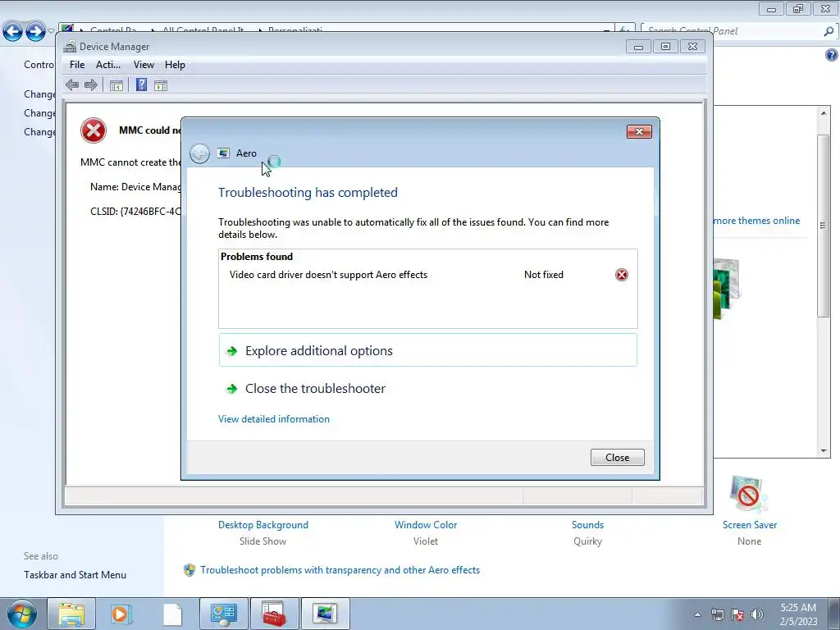Open View menu in Device Manager

click(x=144, y=65)
